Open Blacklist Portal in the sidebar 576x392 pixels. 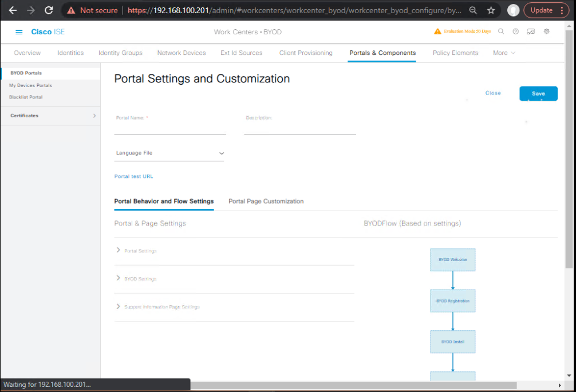click(x=26, y=97)
